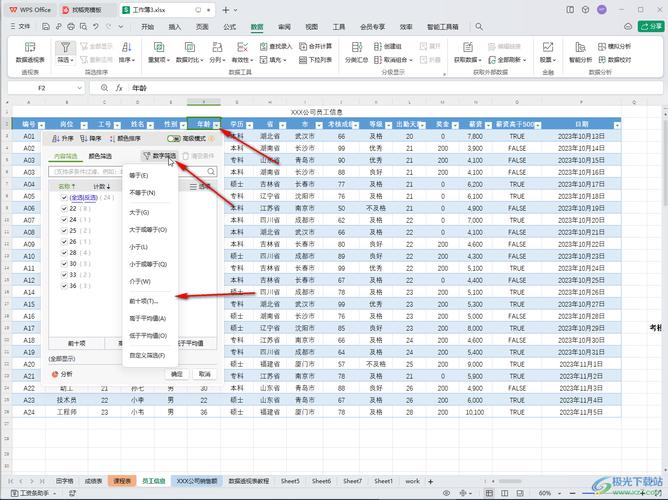Click the 模拟分析 what-if analysis tool
668x500 pixels.
click(x=615, y=46)
